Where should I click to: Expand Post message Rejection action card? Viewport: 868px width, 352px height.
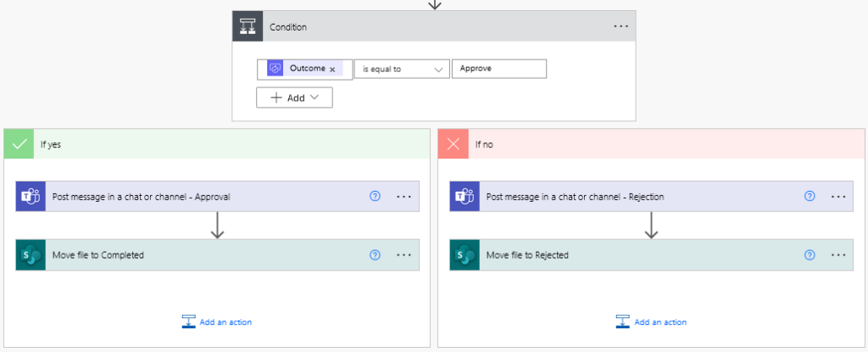tap(652, 196)
